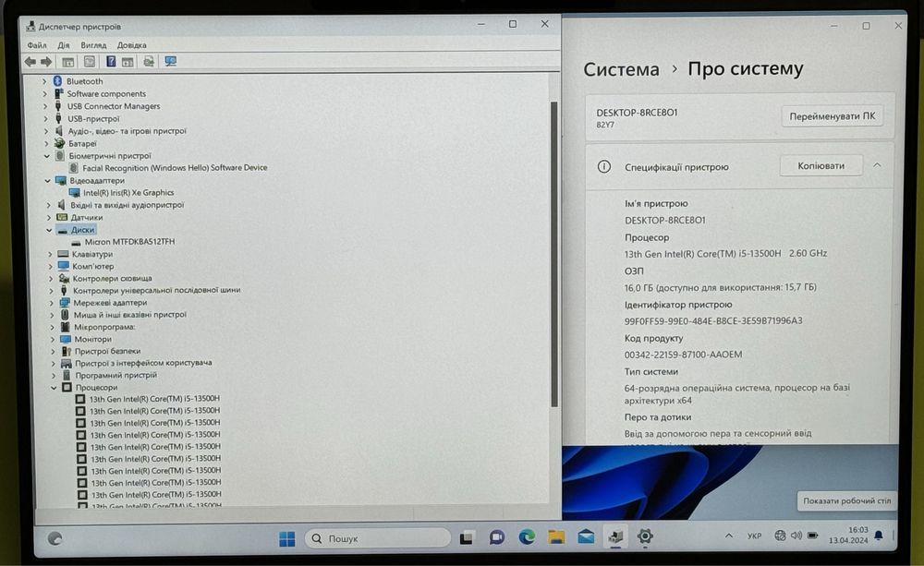Open the notification bell icon

[x=879, y=535]
